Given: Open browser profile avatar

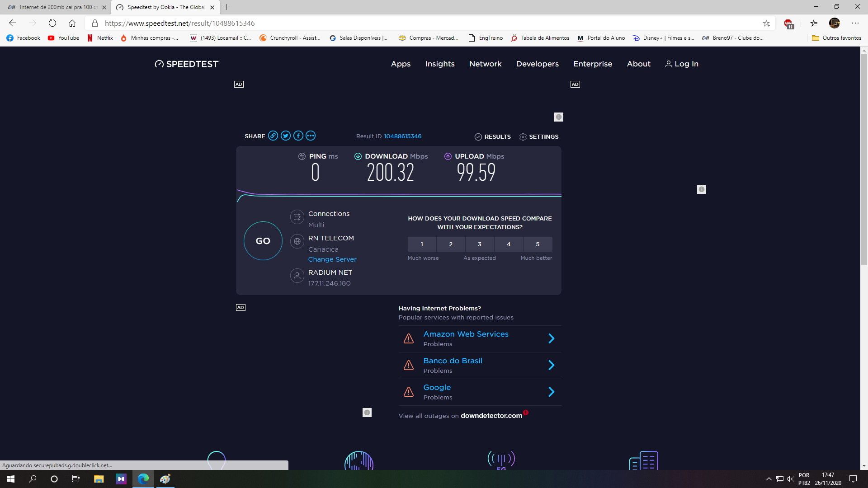Looking at the screenshot, I should pos(835,23).
